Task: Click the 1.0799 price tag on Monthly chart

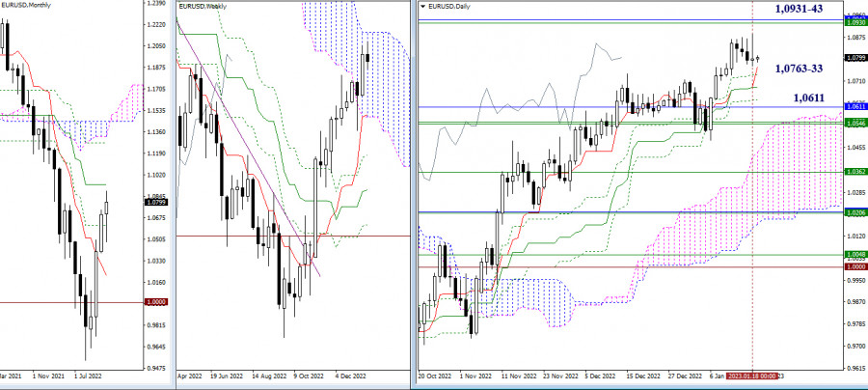Action: coord(157,203)
